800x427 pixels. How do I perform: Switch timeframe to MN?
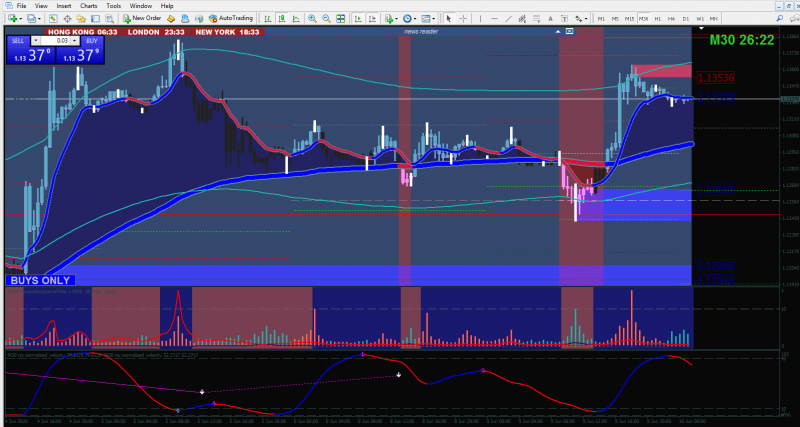coord(714,18)
